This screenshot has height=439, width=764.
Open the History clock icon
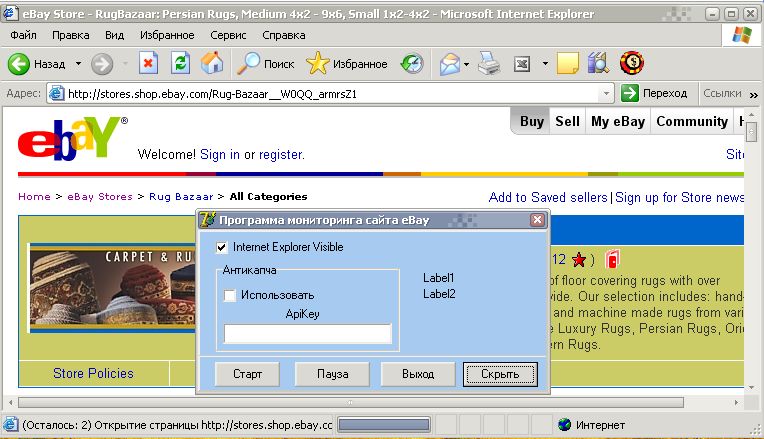[x=412, y=64]
